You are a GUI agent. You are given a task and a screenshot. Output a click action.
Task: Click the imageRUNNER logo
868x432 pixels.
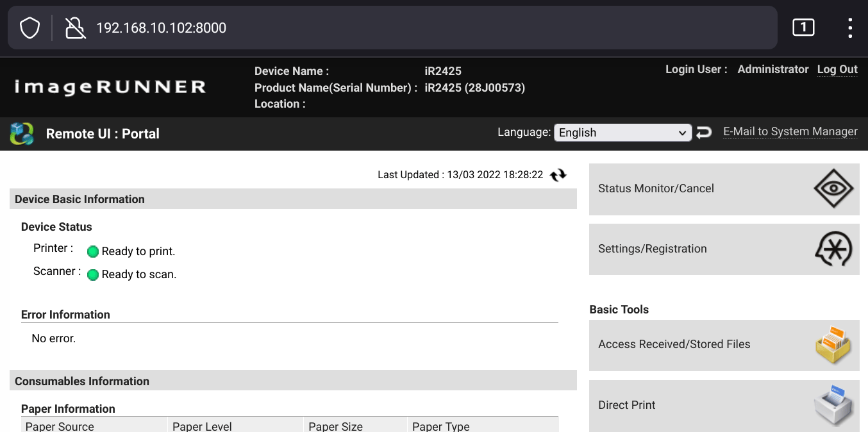110,87
